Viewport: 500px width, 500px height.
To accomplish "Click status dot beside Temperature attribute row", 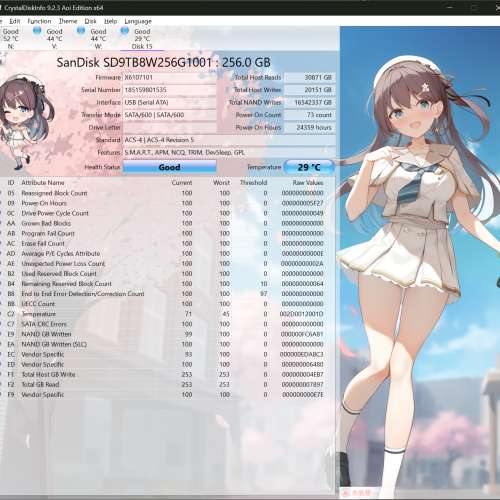I will pos(1,314).
